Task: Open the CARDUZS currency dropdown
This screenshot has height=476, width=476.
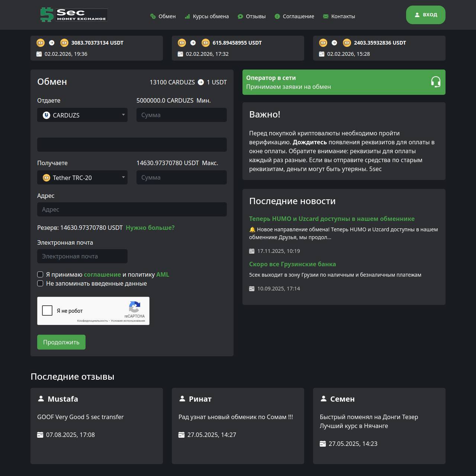Action: pos(82,115)
